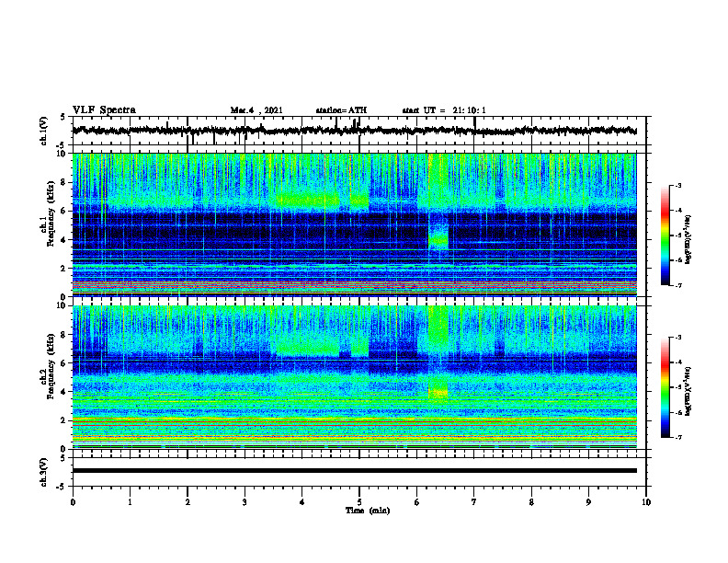Image resolution: width=728 pixels, height=563 pixels.
Task: Select the "Mar.4 , 2021" date text
Action: 256,110
